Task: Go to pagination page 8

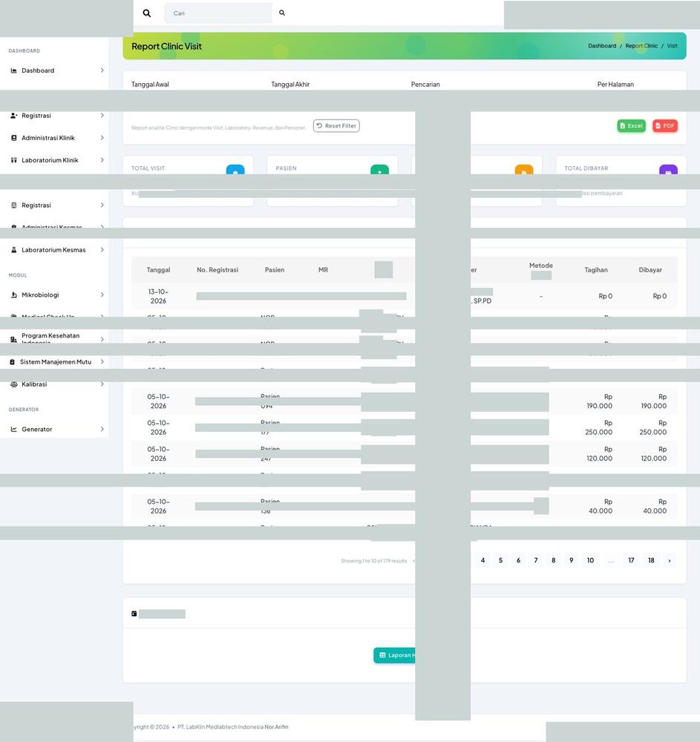Action: point(553,560)
